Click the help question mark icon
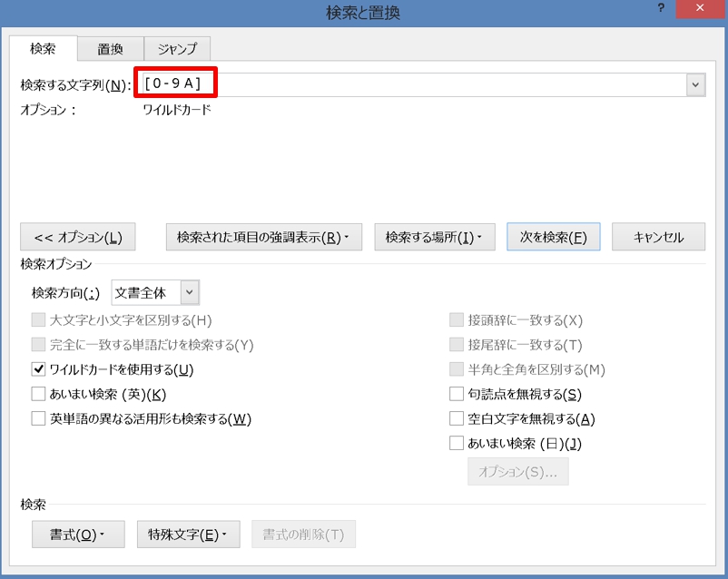Image resolution: width=728 pixels, height=579 pixels. click(661, 8)
